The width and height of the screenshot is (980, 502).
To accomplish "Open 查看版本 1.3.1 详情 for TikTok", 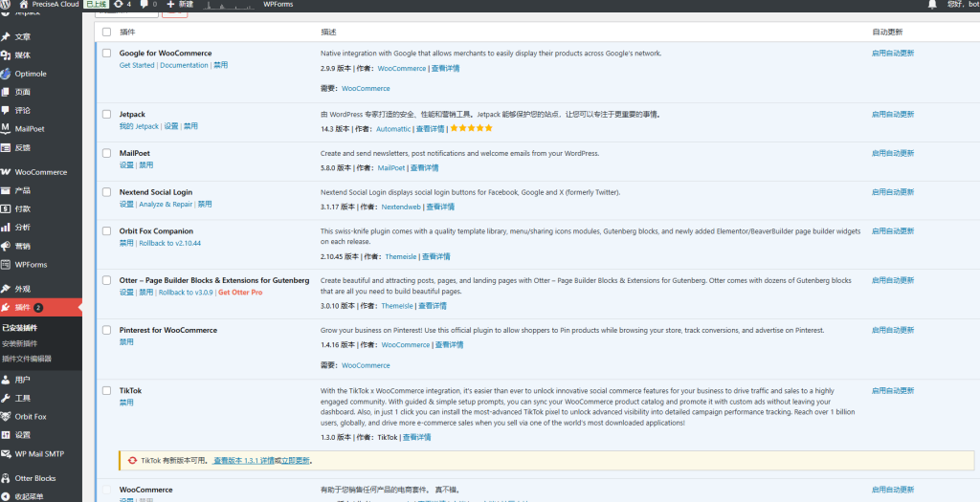I will click(244, 461).
